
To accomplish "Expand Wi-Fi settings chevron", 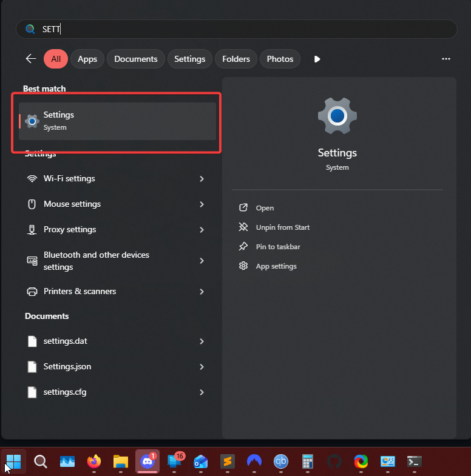I will coord(202,179).
